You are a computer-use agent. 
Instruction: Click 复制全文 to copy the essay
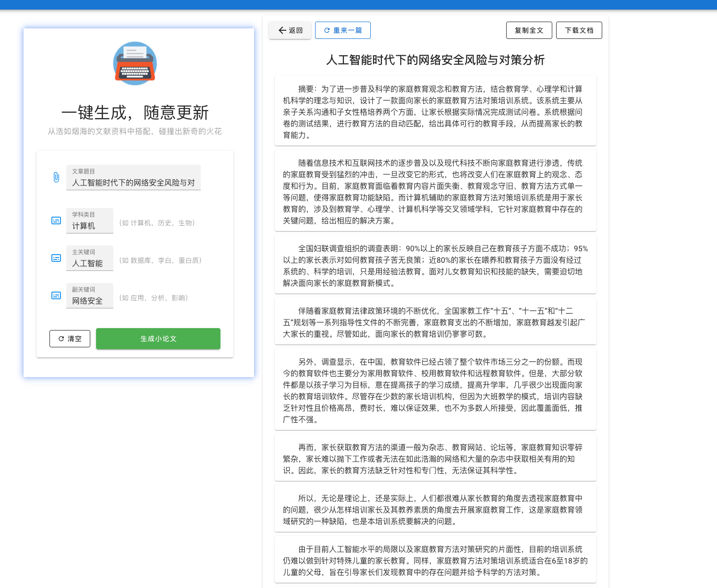tap(529, 30)
